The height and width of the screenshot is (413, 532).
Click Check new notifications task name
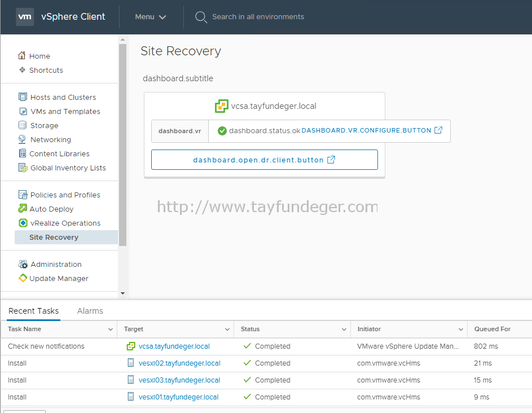click(x=46, y=346)
